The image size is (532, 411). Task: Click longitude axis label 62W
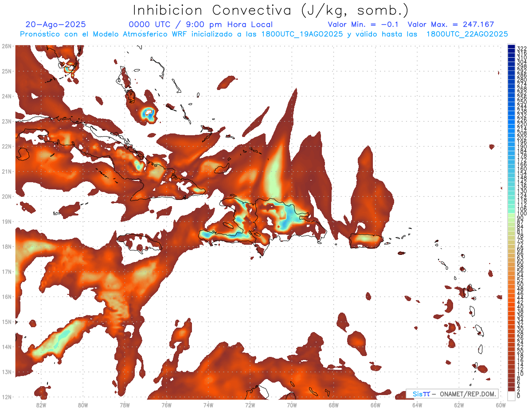pos(459,405)
